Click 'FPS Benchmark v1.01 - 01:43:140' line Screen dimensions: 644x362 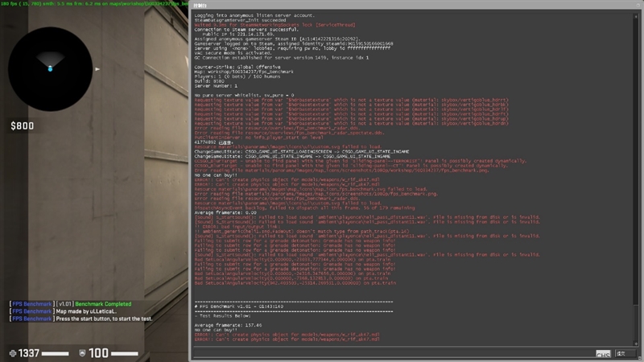(x=239, y=306)
